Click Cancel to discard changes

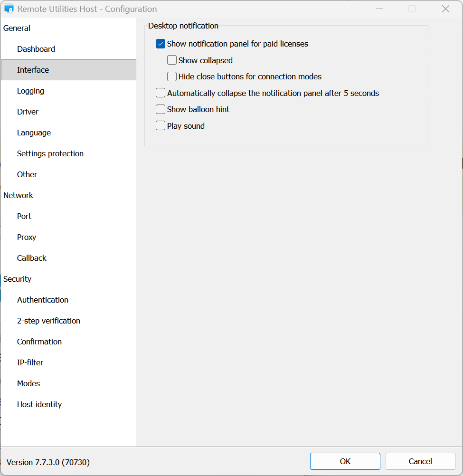click(420, 461)
